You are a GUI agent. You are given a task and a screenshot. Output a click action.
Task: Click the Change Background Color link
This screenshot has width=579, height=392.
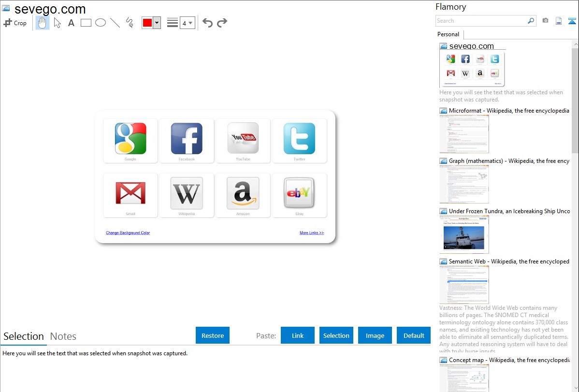128,233
